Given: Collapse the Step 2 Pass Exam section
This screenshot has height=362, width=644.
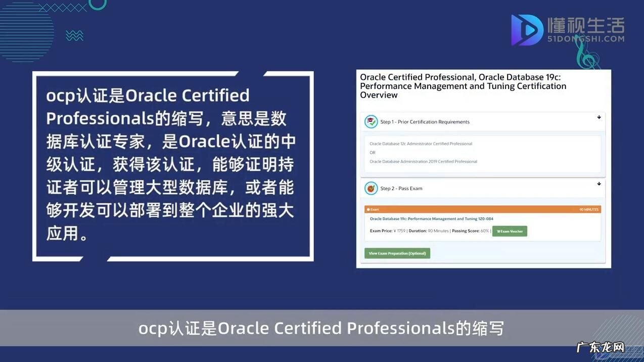Looking at the screenshot, I should click(599, 184).
